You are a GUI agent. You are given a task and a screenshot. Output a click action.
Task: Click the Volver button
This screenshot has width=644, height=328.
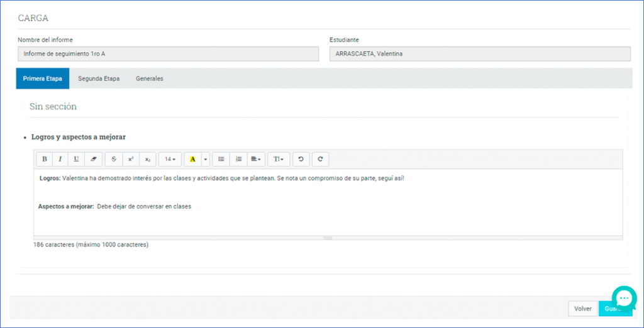tap(582, 309)
